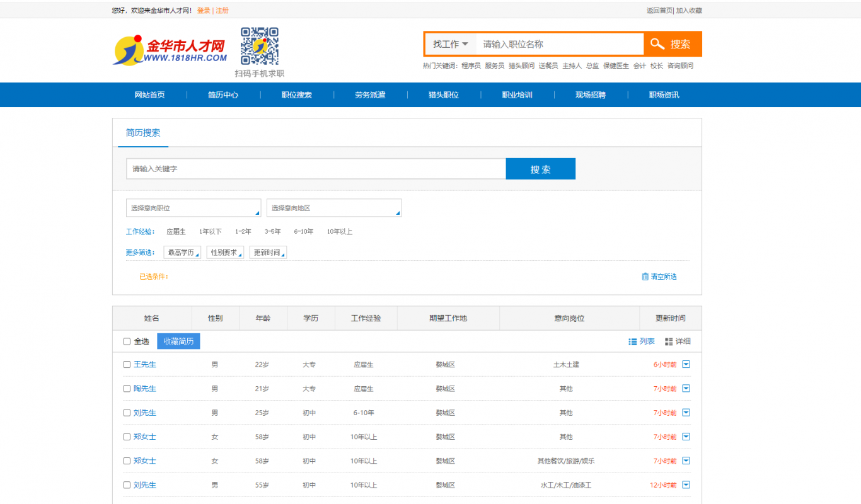Click the QR code for mobile job search
861x504 pixels.
(260, 46)
